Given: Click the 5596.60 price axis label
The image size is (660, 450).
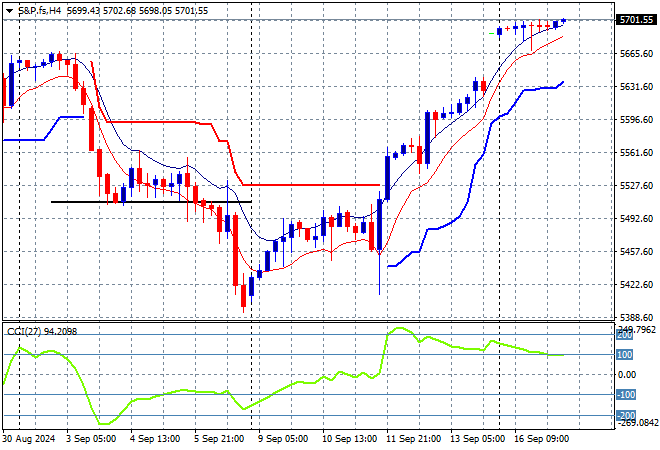Looking at the screenshot, I should 637,120.
